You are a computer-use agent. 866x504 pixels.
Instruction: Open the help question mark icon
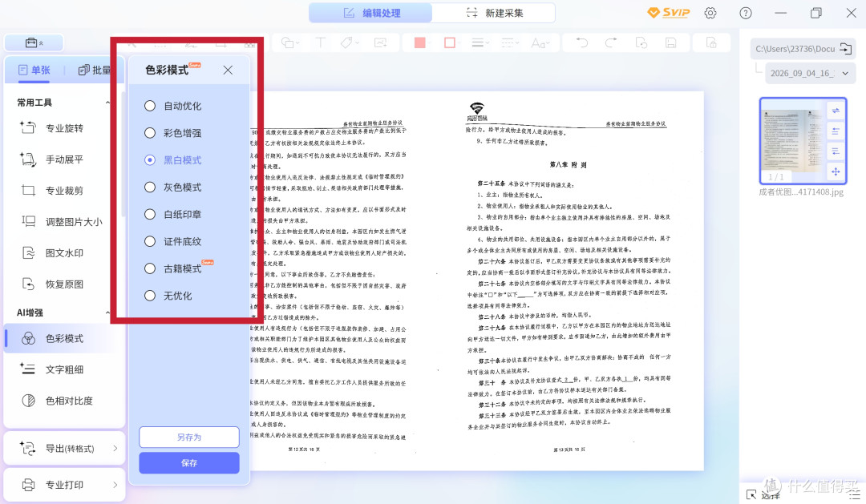tap(746, 14)
